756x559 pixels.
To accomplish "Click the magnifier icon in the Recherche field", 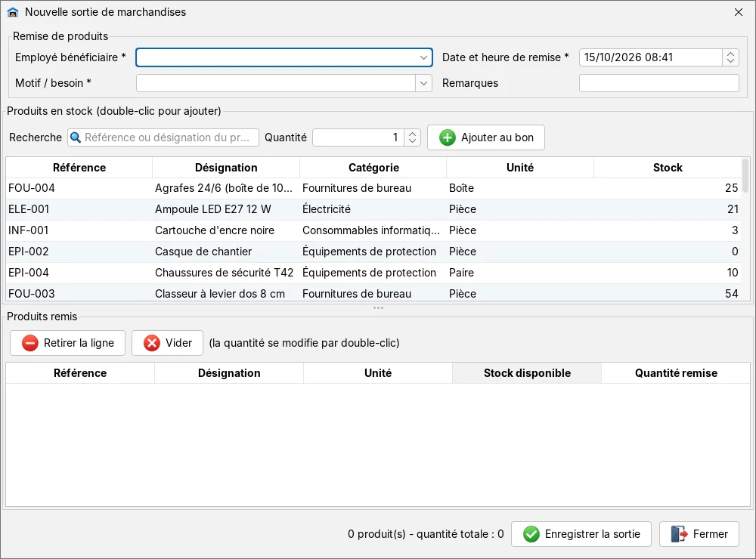I will pyautogui.click(x=76, y=137).
